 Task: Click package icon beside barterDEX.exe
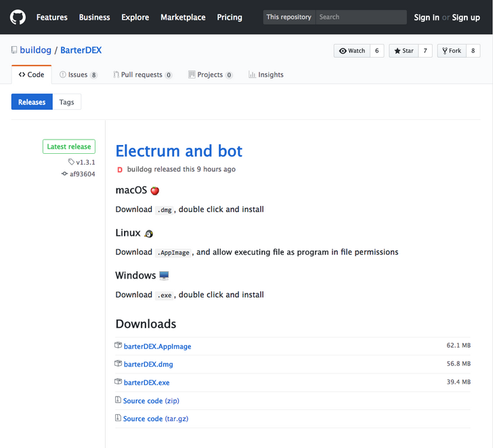point(119,382)
